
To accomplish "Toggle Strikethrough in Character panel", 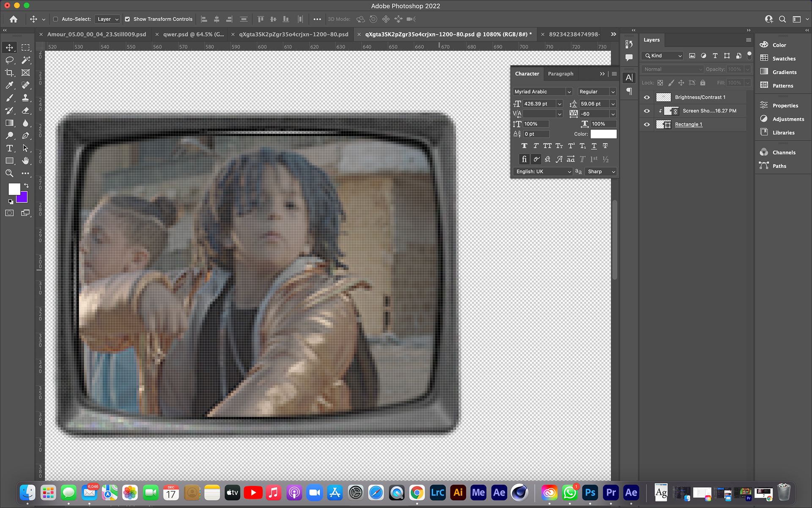I will pos(605,146).
